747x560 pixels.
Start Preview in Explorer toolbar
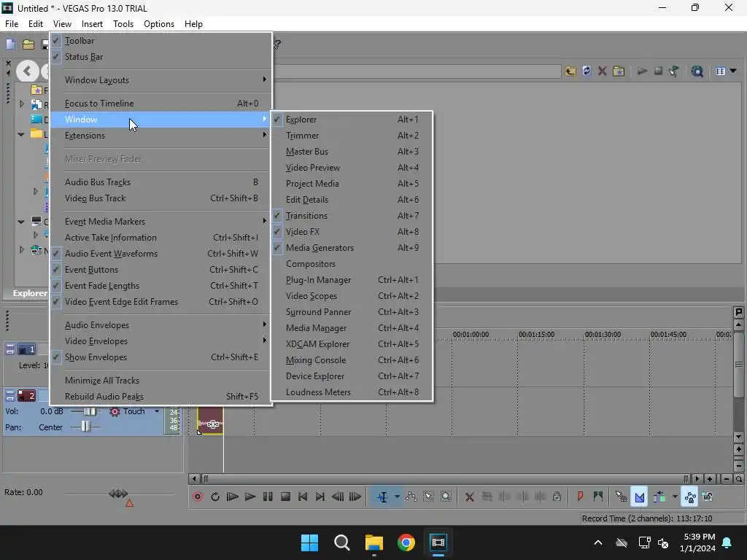(x=642, y=71)
